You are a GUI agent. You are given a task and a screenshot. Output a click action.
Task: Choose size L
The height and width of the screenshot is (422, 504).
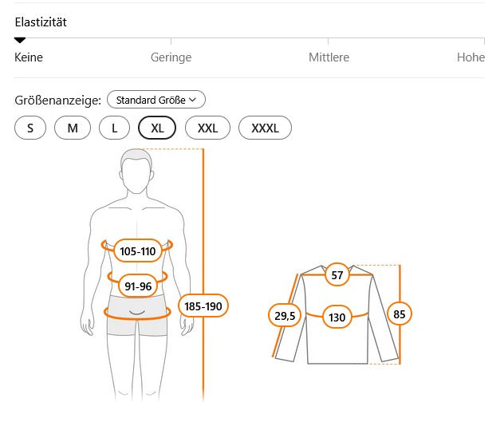click(x=114, y=128)
